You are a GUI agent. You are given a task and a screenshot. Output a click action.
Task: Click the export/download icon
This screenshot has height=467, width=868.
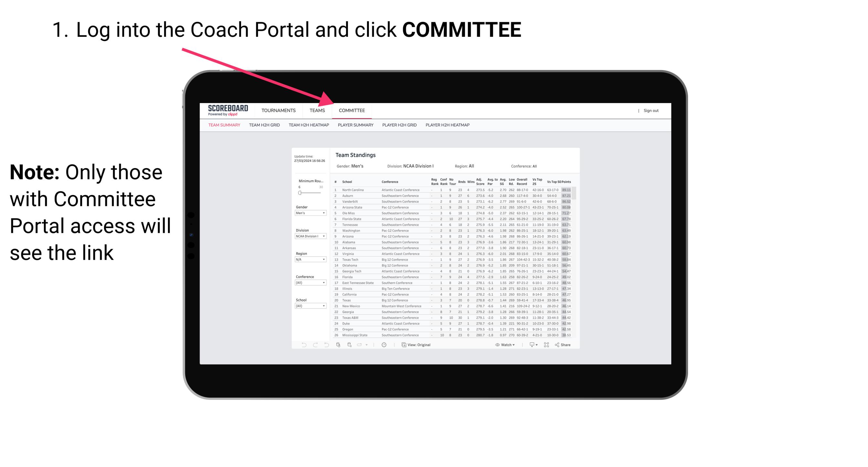[530, 345]
